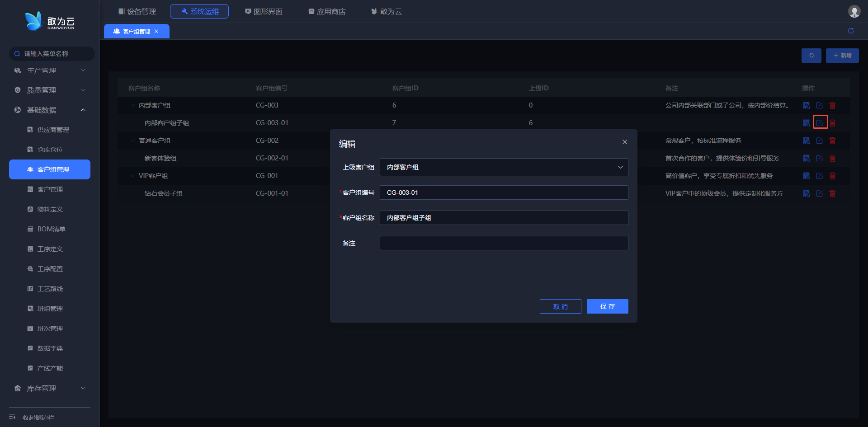Click the refresh icon button beside 新增
The width and height of the screenshot is (868, 427).
pos(811,56)
